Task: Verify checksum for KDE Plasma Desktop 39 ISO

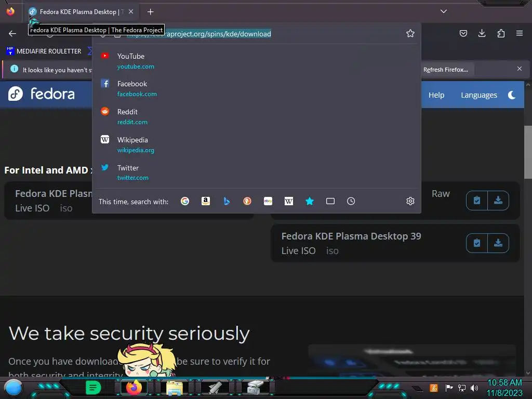Action: 477,243
